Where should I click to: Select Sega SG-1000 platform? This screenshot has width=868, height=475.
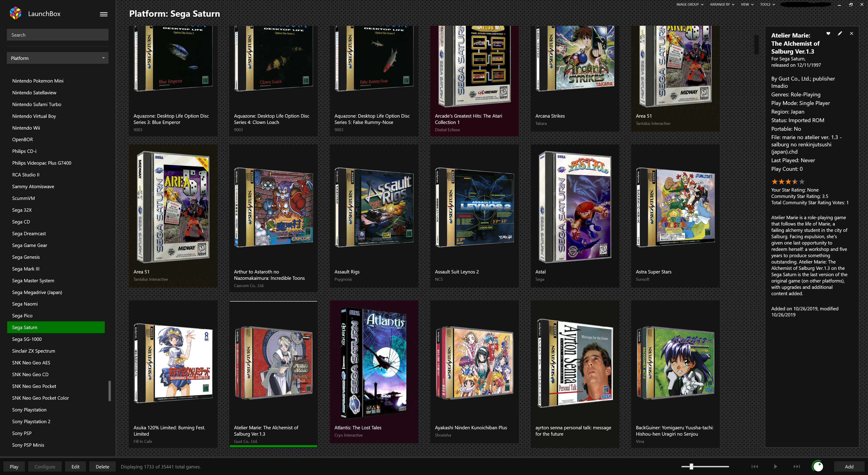tap(27, 339)
